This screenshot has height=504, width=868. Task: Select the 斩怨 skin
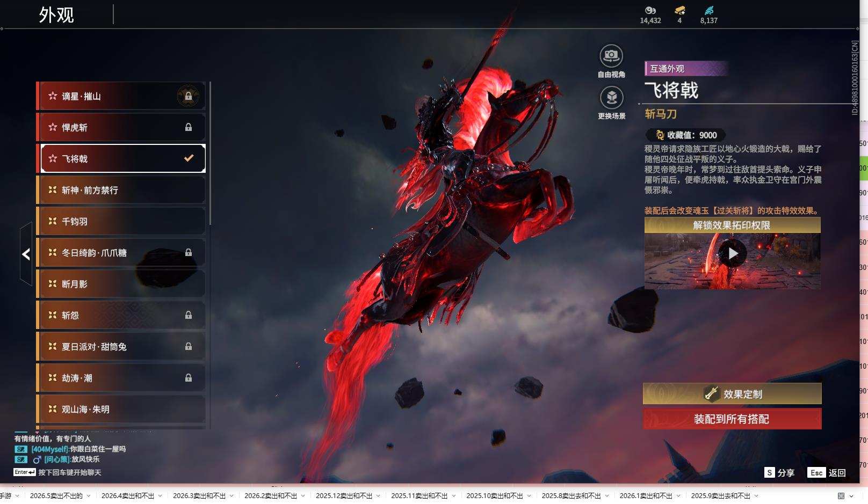click(x=121, y=315)
